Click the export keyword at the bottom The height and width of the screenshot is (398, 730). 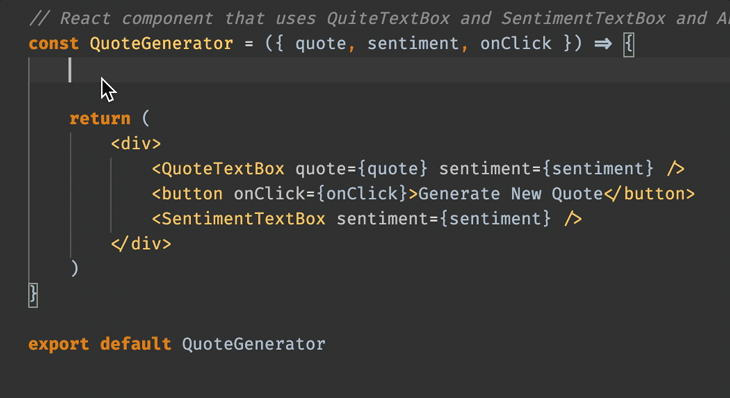[59, 344]
